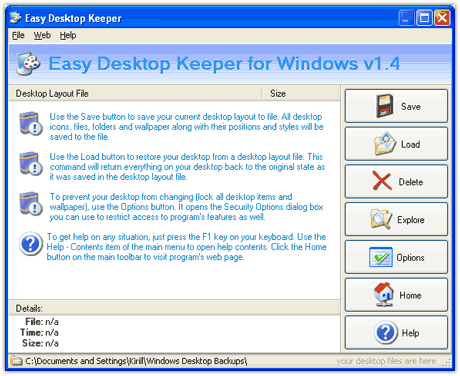
Task: Click the question mark icon beside F1 tip
Action: pyautogui.click(x=31, y=244)
